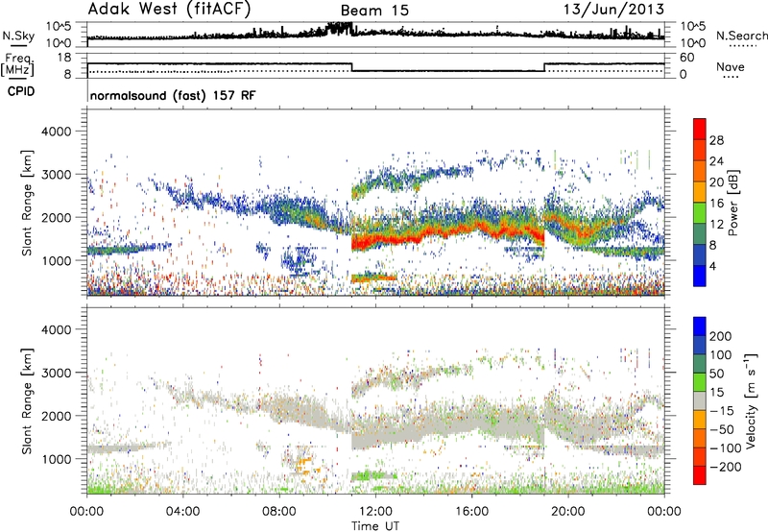Viewport: 768px width, 532px height.
Task: Click the 12:00 time tick label
Action: coord(375,512)
